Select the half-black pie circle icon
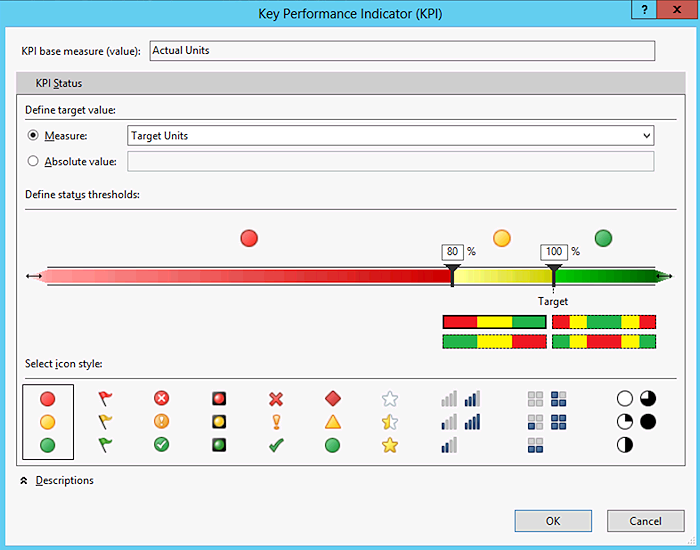The image size is (700, 550). tap(625, 445)
